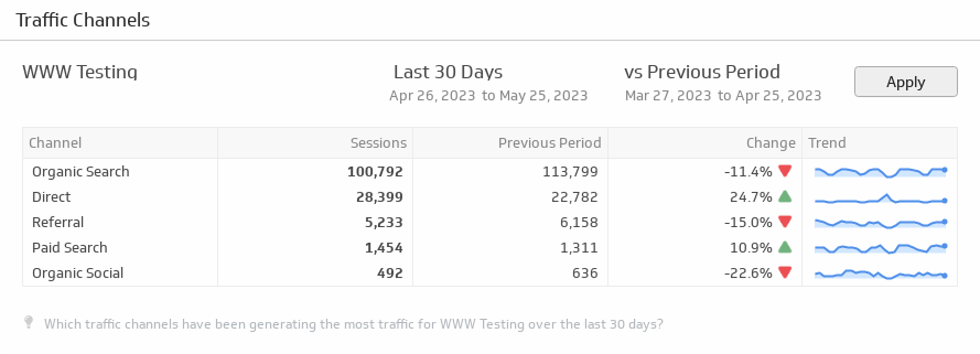
Task: Click the Organic Social trend sparkline
Action: click(x=880, y=274)
